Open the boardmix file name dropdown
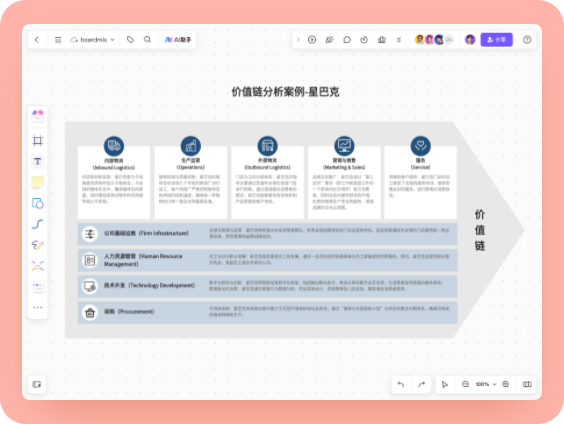Image resolution: width=564 pixels, height=424 pixels. tap(92, 40)
